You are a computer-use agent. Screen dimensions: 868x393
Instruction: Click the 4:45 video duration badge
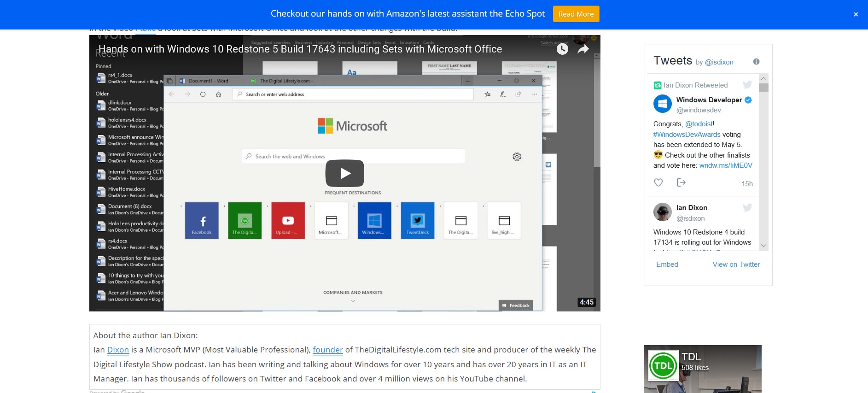[587, 302]
